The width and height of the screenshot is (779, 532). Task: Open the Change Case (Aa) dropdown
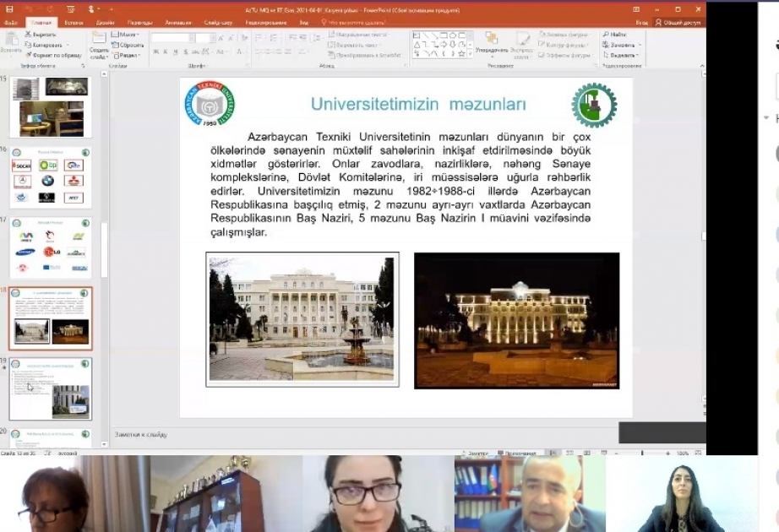tap(221, 52)
